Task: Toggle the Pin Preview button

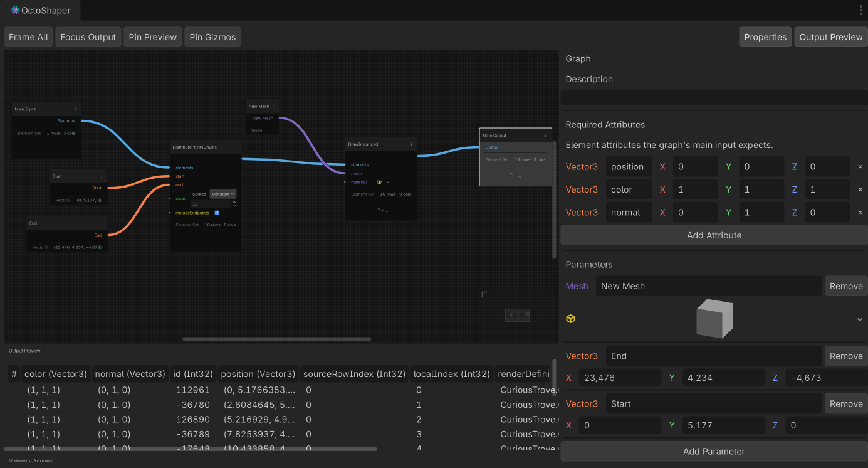Action: pyautogui.click(x=153, y=37)
